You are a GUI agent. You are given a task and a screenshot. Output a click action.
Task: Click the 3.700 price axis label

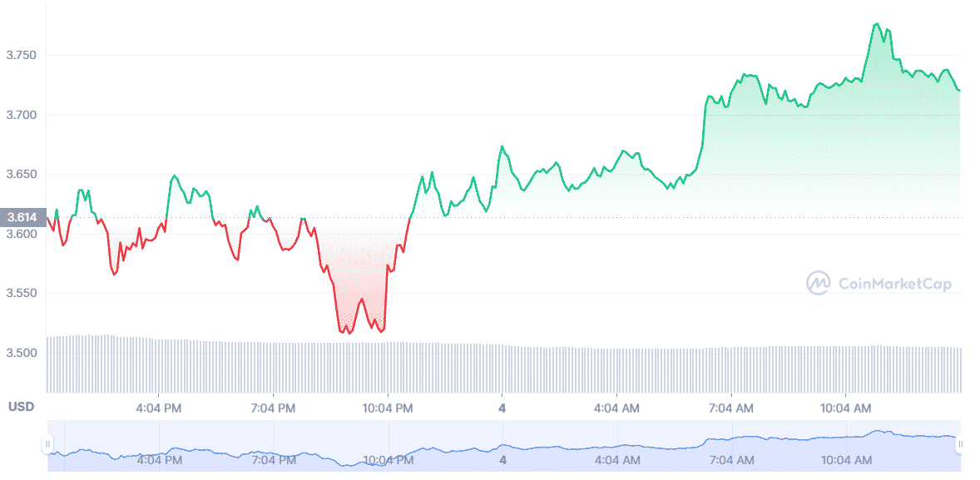(x=22, y=115)
